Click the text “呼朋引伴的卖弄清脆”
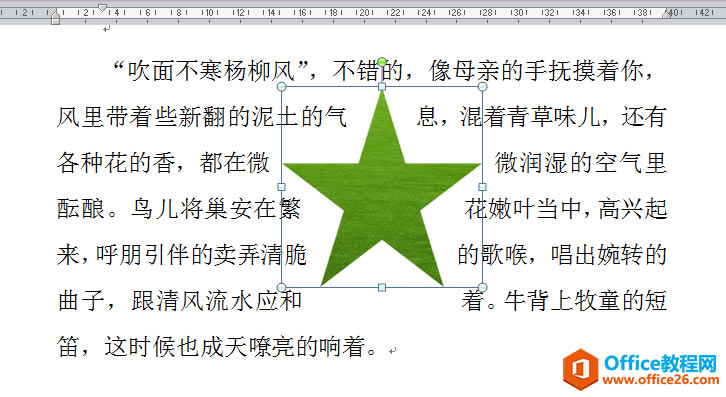Viewport: 726px width, 397px height. pos(201,254)
